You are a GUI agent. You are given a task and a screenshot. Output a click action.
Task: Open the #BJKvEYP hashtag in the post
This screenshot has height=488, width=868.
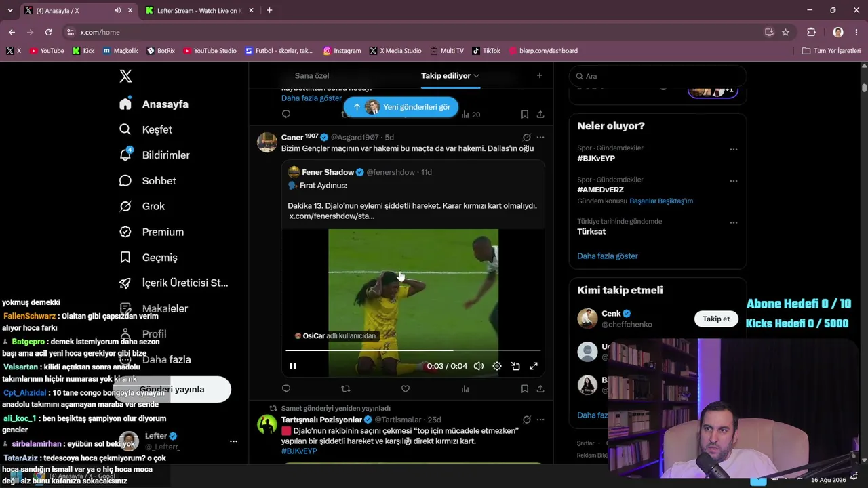click(299, 451)
